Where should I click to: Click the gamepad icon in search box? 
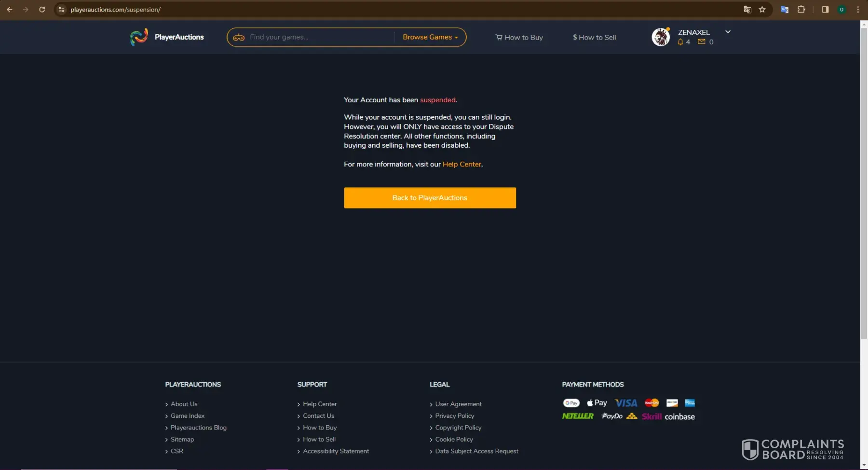239,37
